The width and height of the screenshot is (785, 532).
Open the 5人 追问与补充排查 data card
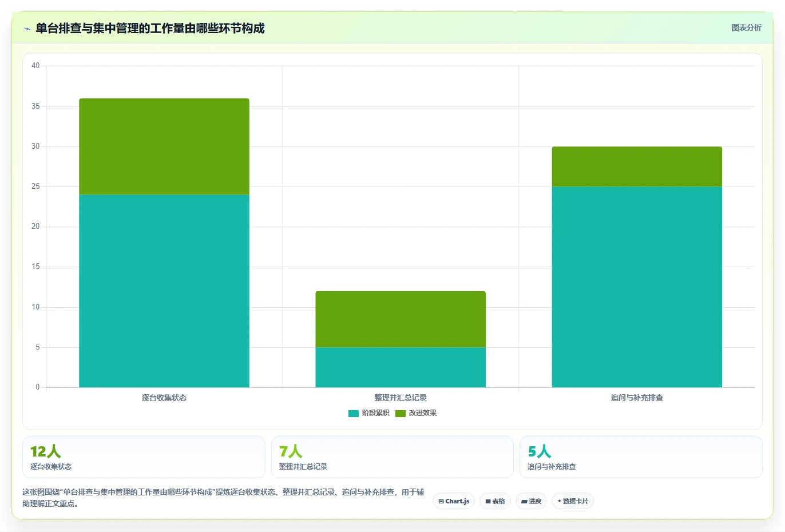tap(641, 457)
